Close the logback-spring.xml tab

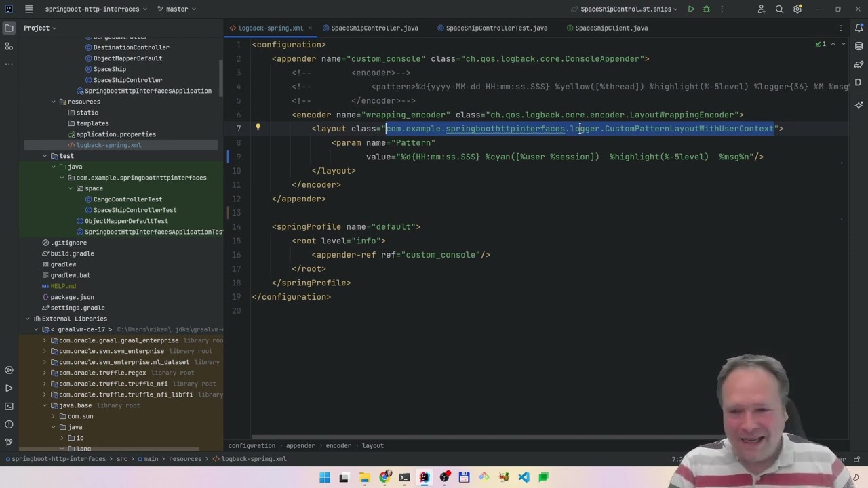[x=310, y=28]
